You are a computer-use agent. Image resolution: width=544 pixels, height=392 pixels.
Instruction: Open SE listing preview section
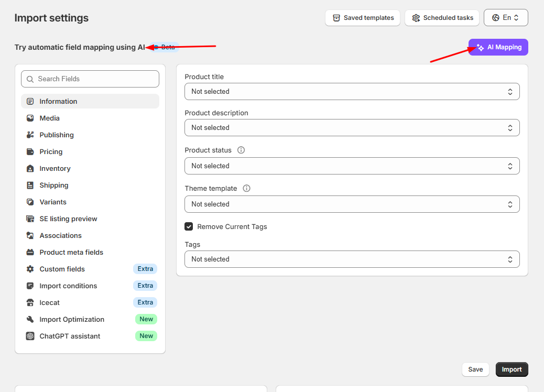(x=90, y=219)
